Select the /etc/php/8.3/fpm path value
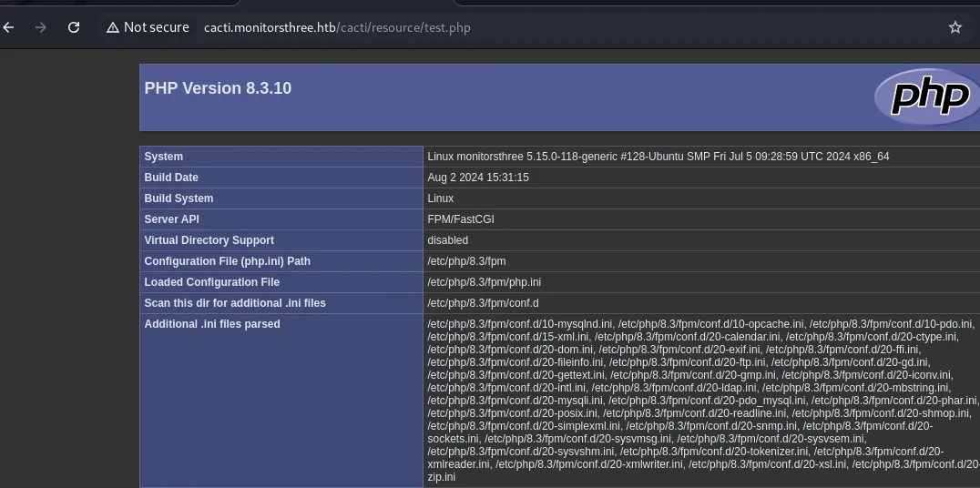 467,261
